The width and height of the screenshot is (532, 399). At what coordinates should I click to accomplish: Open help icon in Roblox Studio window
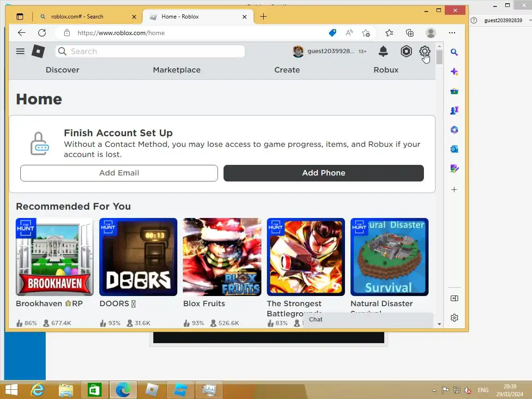474,20
